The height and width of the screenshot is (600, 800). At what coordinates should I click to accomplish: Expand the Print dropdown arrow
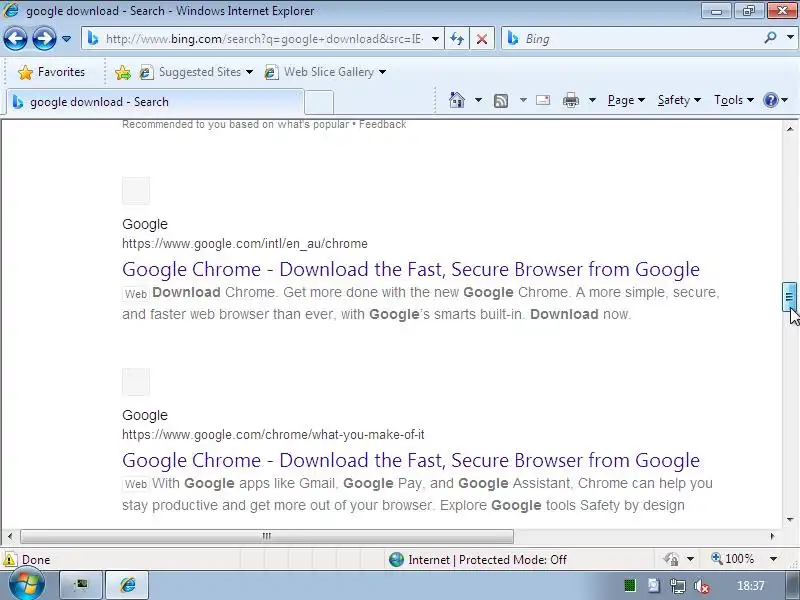click(592, 100)
